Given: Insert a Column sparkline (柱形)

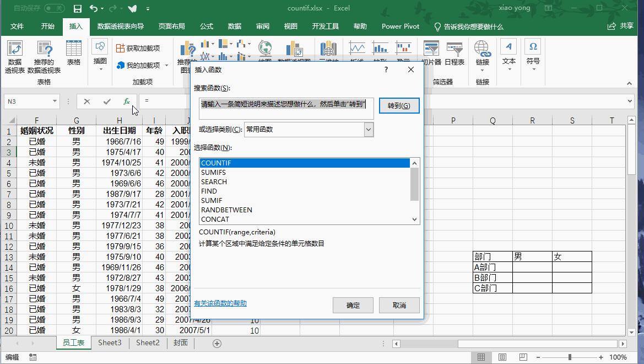Looking at the screenshot, I should click(x=380, y=49).
